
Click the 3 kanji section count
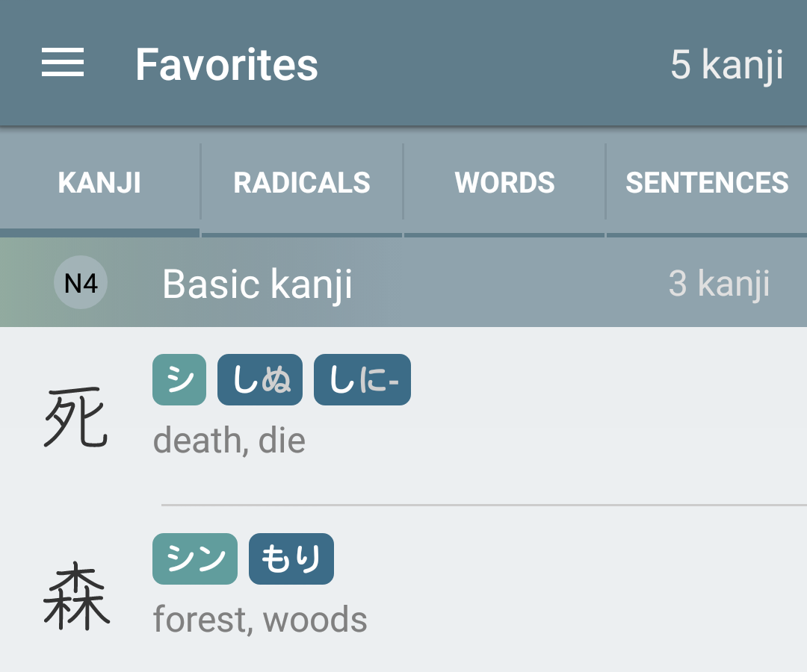coord(719,283)
